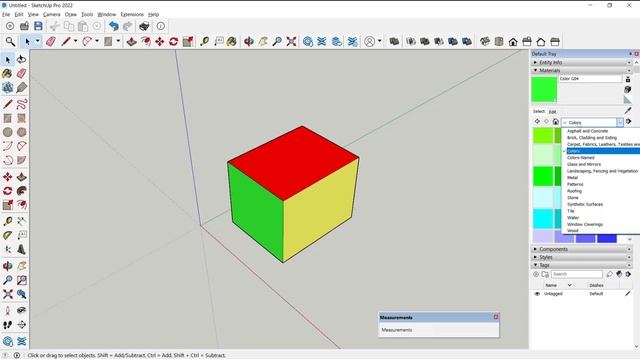Switch to the Select tab in Materials

pos(538,111)
